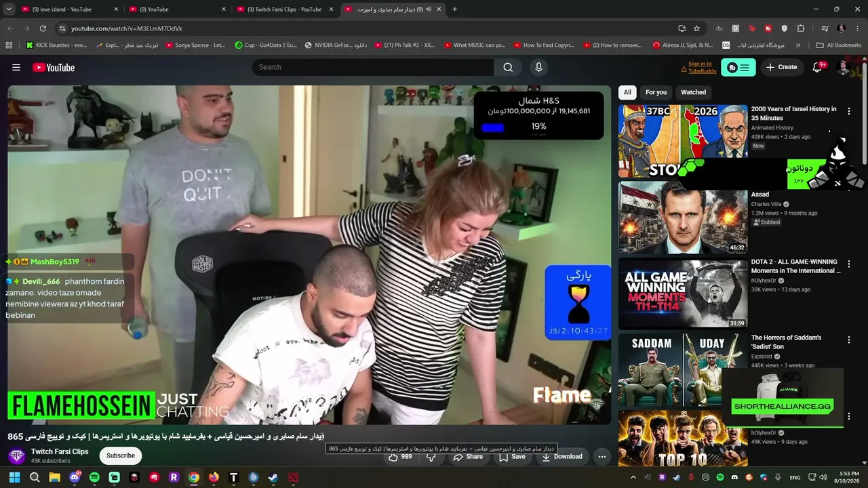
Task: Open the Twitch Farsi Clips channel name
Action: [x=60, y=451]
